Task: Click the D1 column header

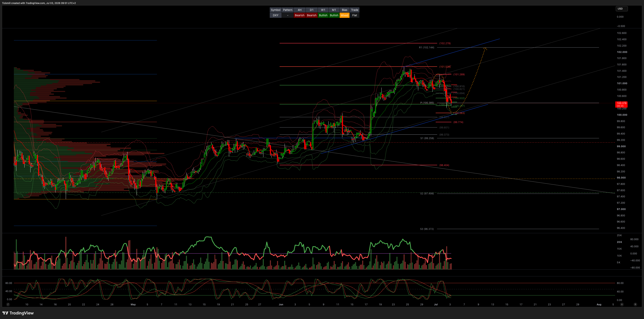Action: coord(312,10)
